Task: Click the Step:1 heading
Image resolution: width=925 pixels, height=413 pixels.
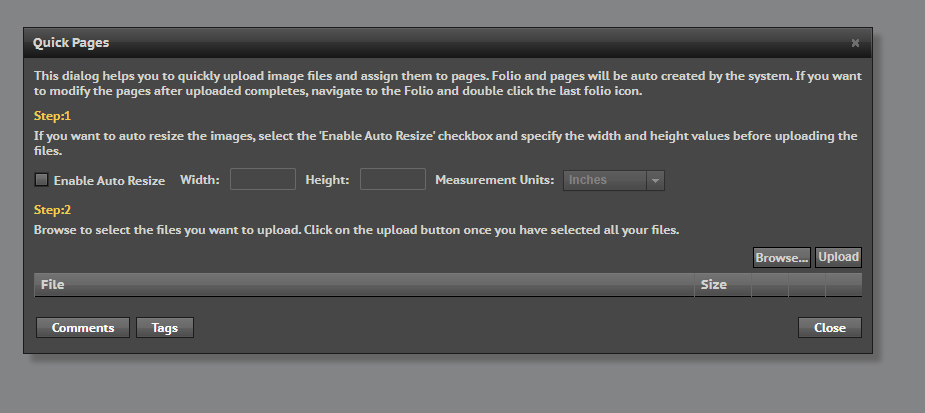Action: (52, 116)
